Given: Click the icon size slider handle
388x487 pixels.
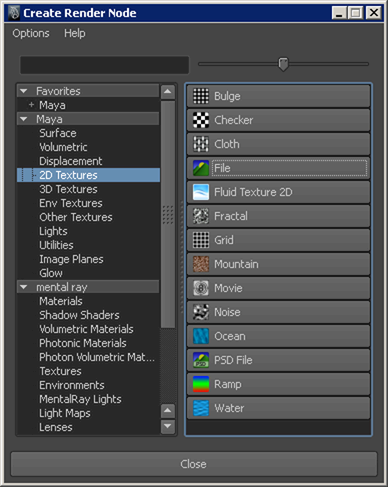Looking at the screenshot, I should [283, 64].
